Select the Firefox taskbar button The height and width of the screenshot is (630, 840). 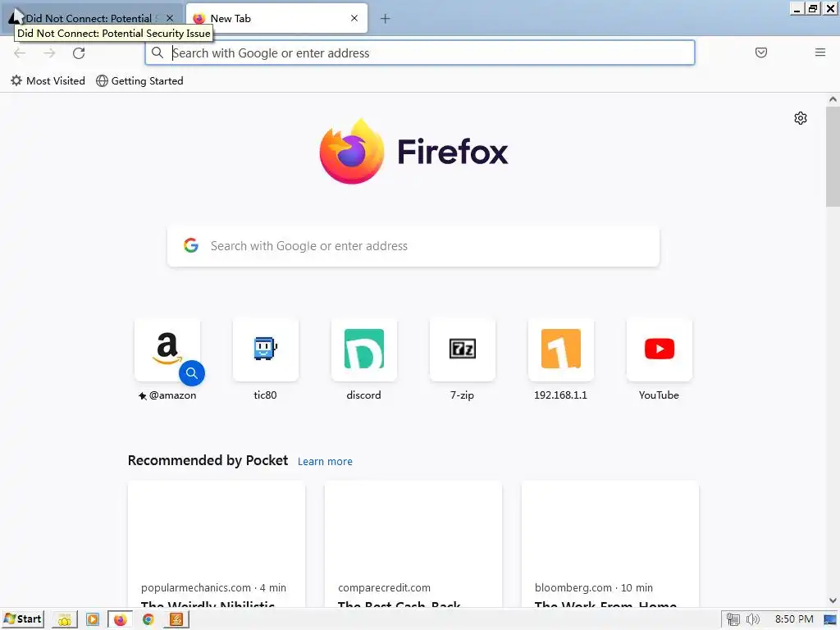(x=121, y=620)
